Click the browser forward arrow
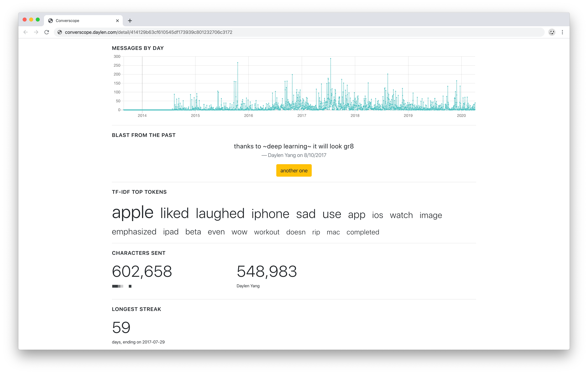 [36, 32]
